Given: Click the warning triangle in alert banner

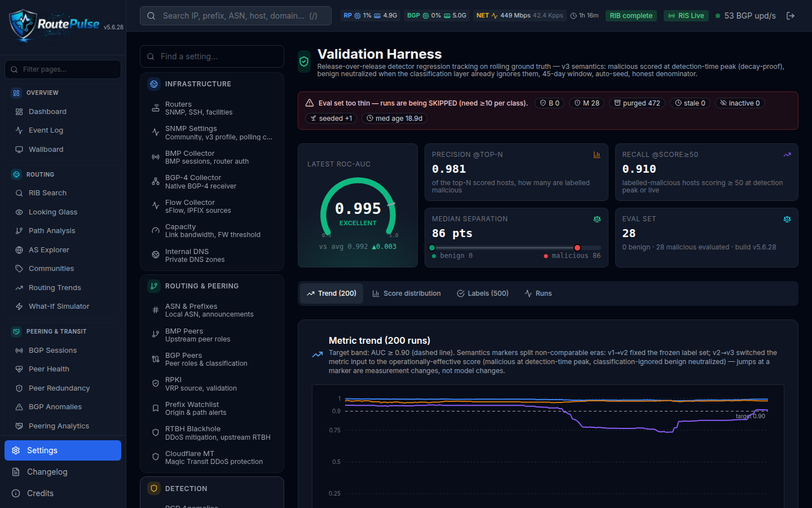Looking at the screenshot, I should (310, 103).
